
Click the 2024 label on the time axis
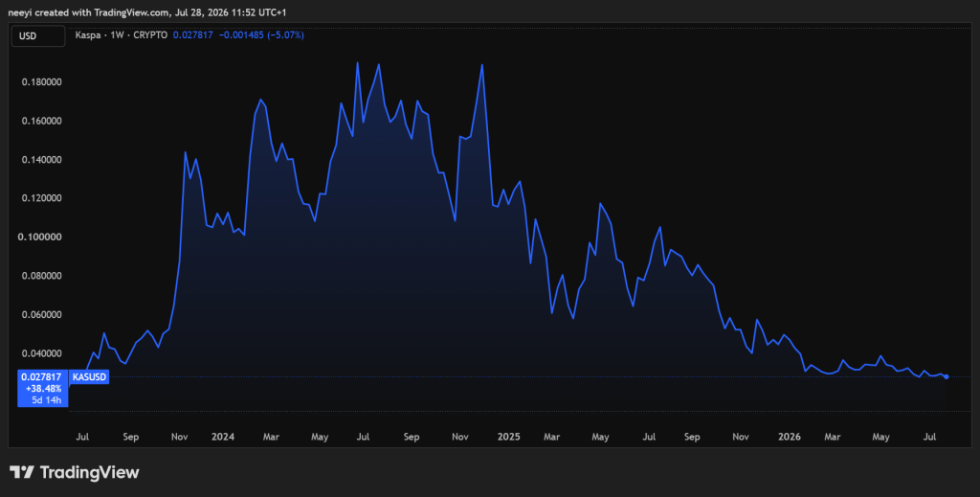pyautogui.click(x=223, y=437)
